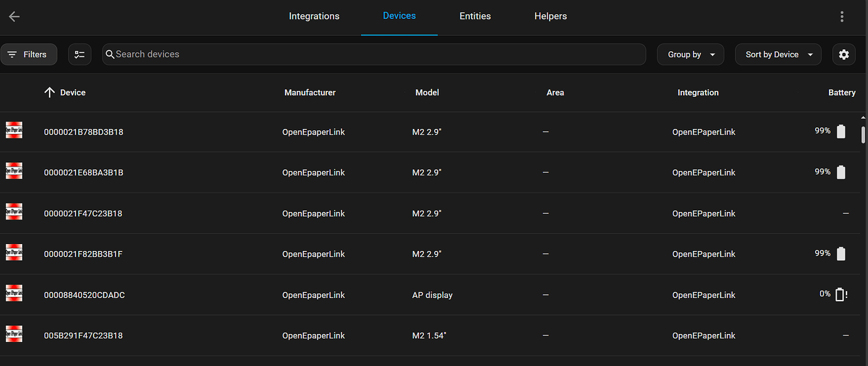Click the funnel icon on Filters
Viewport: 868px width, 366px height.
click(13, 54)
